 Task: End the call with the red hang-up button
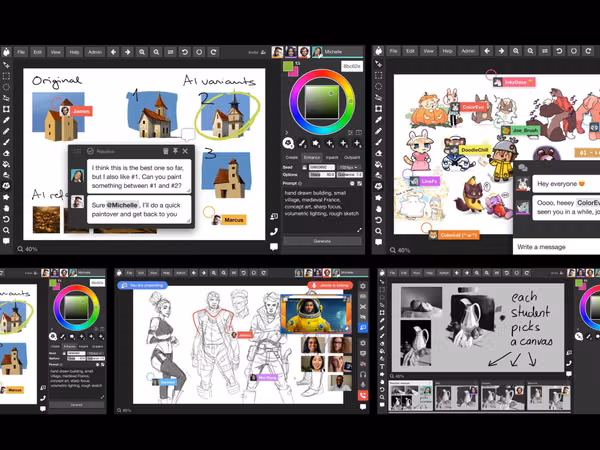point(363,395)
